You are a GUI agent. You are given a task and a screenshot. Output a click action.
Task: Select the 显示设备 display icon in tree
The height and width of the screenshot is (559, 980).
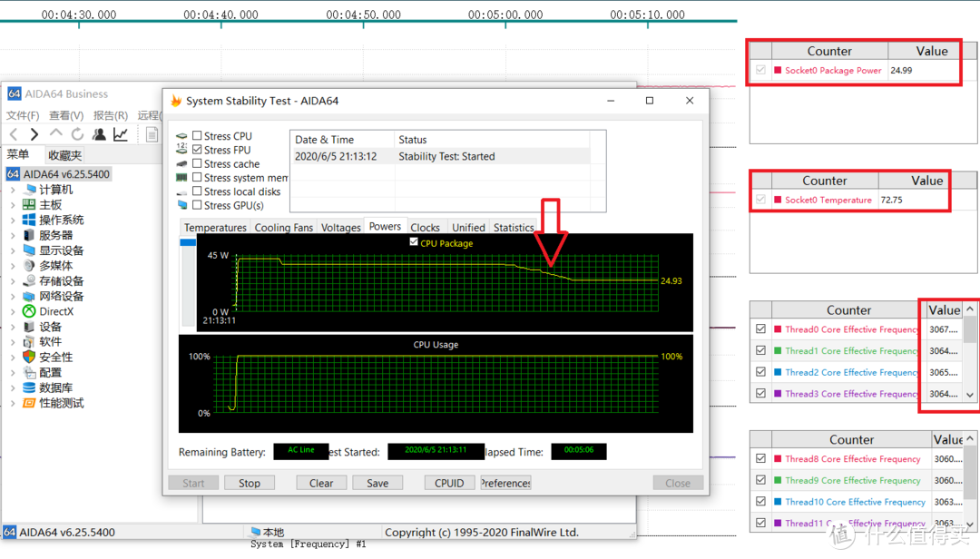pos(29,250)
